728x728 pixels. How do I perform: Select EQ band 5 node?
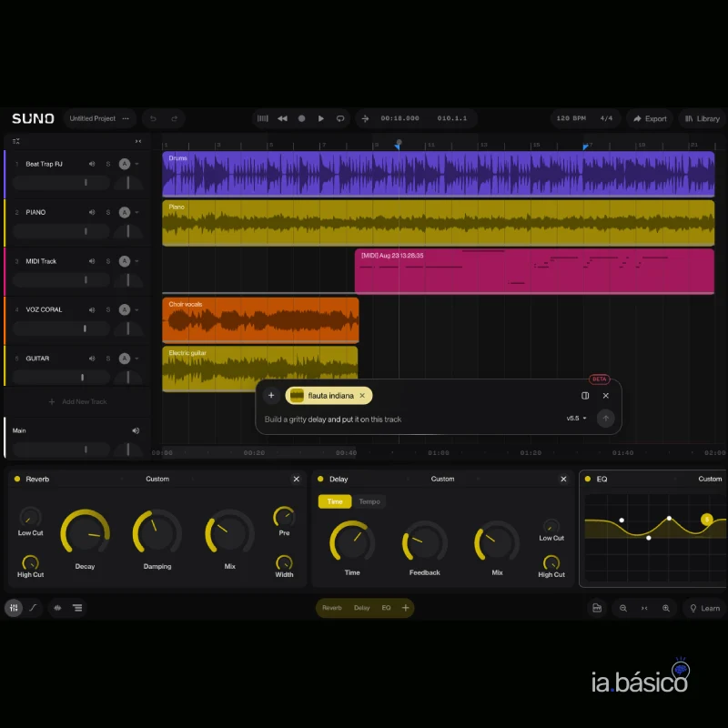click(707, 519)
